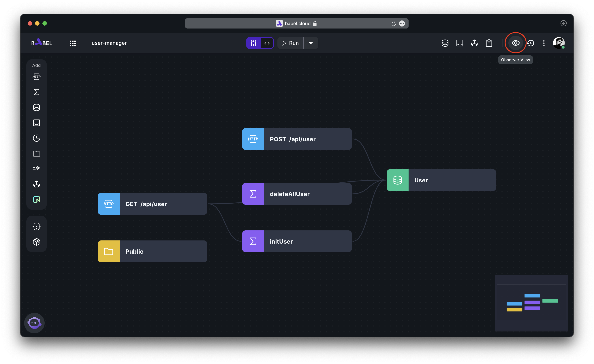The height and width of the screenshot is (364, 594).
Task: Expand the Run options dropdown arrow
Action: pyautogui.click(x=311, y=43)
